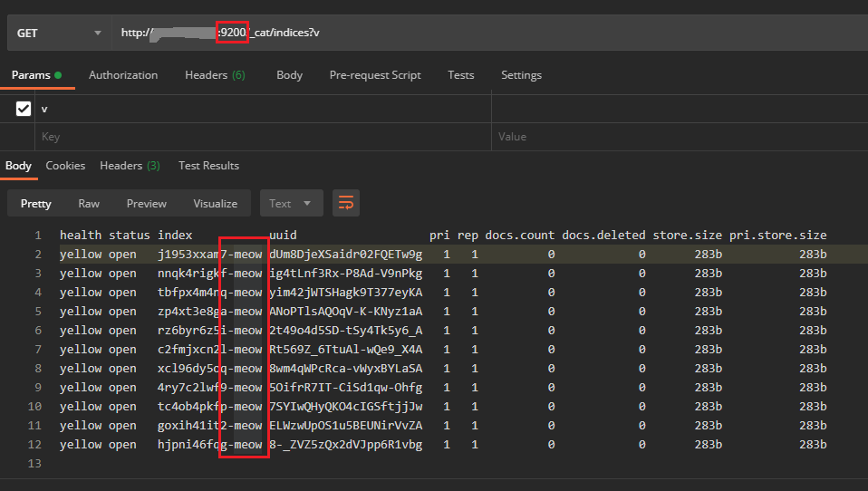This screenshot has height=491, width=868.
Task: Click the request URL field
Action: tap(489, 34)
